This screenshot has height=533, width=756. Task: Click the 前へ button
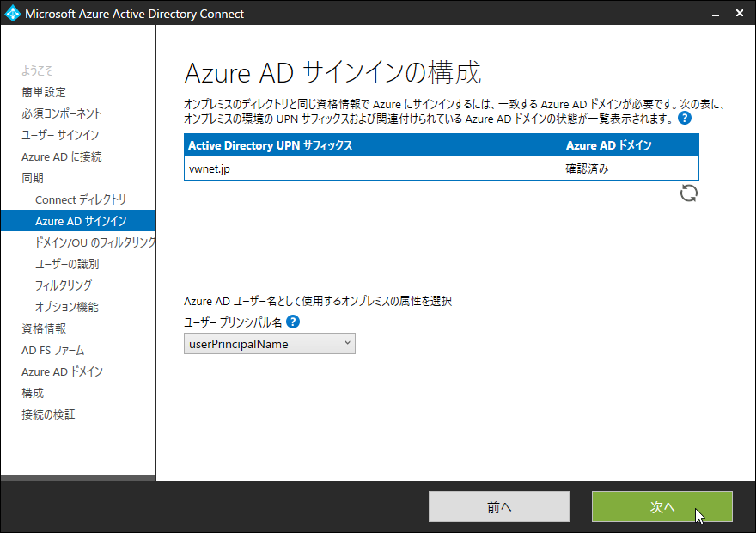[499, 506]
